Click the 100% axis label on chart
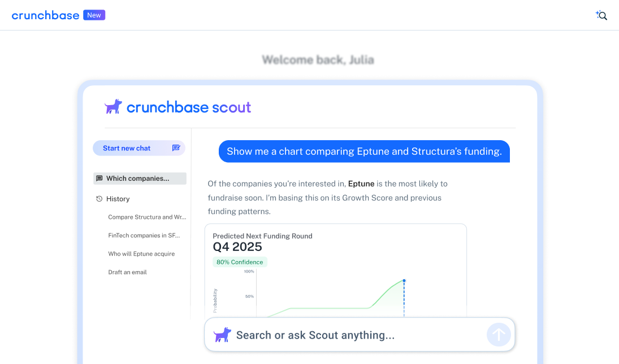Viewport: 619px width, 364px height. pos(249,272)
